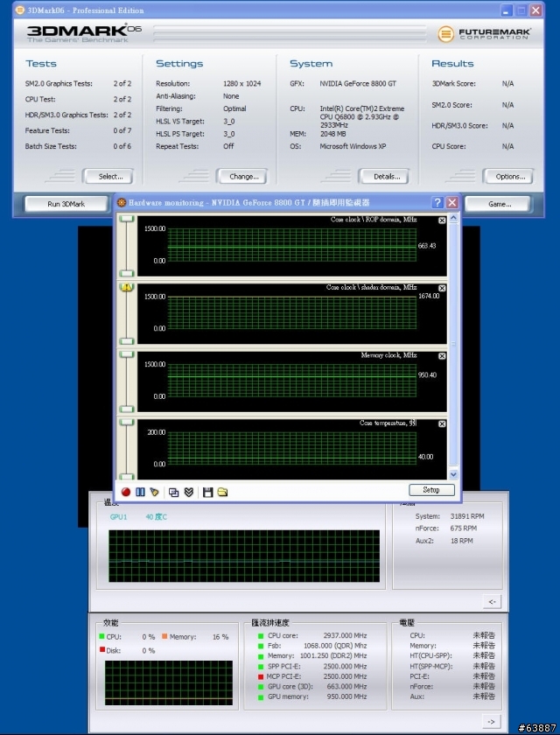Clear monitoring history with the brush icon

(154, 492)
